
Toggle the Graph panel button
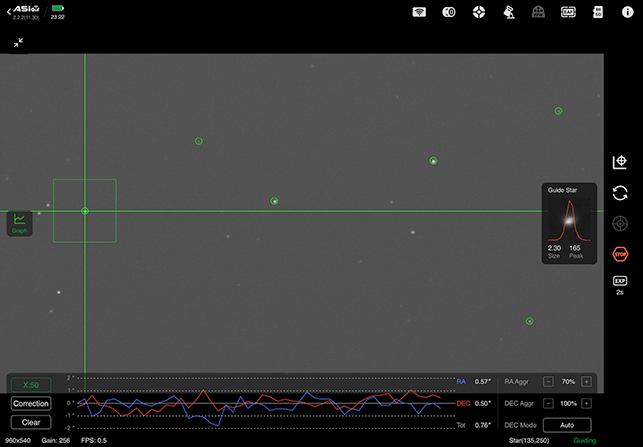click(19, 224)
